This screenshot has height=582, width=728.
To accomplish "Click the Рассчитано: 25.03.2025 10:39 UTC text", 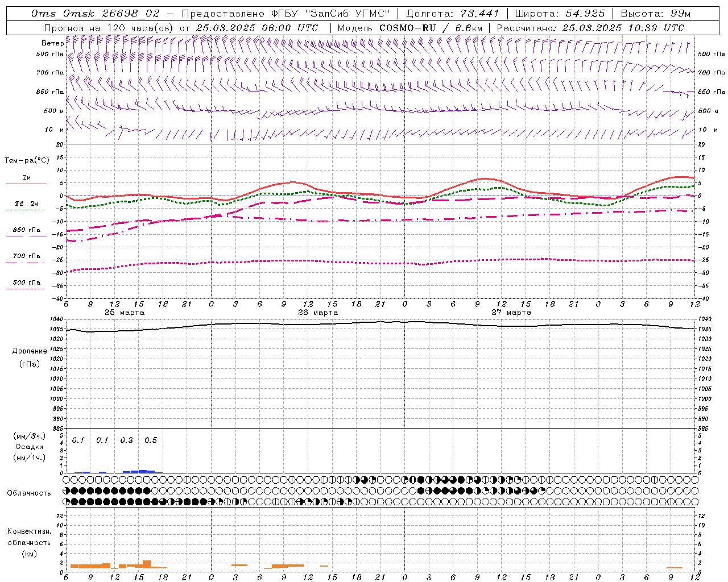I will (x=590, y=28).
